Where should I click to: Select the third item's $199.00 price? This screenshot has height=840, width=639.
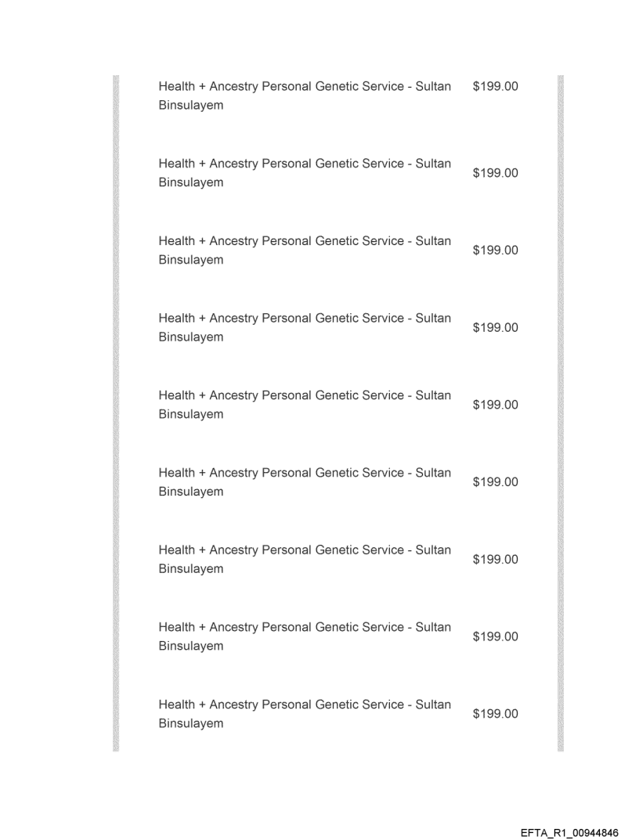pos(495,251)
